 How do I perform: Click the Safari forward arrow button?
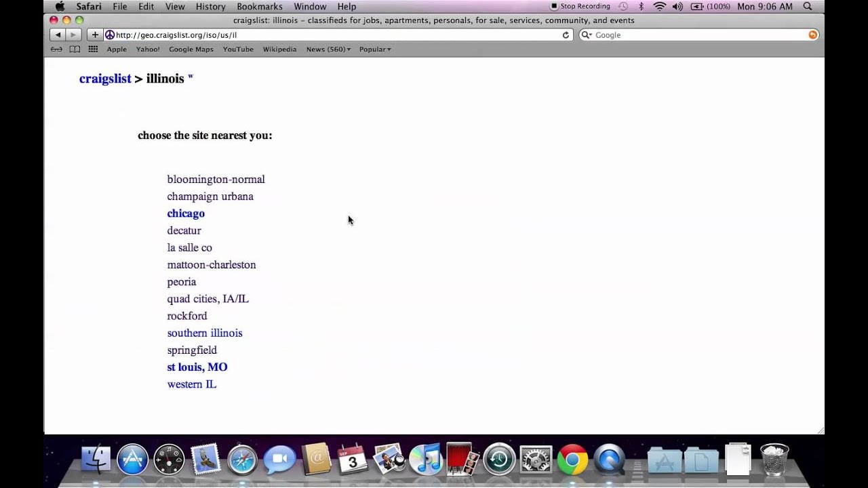[74, 35]
